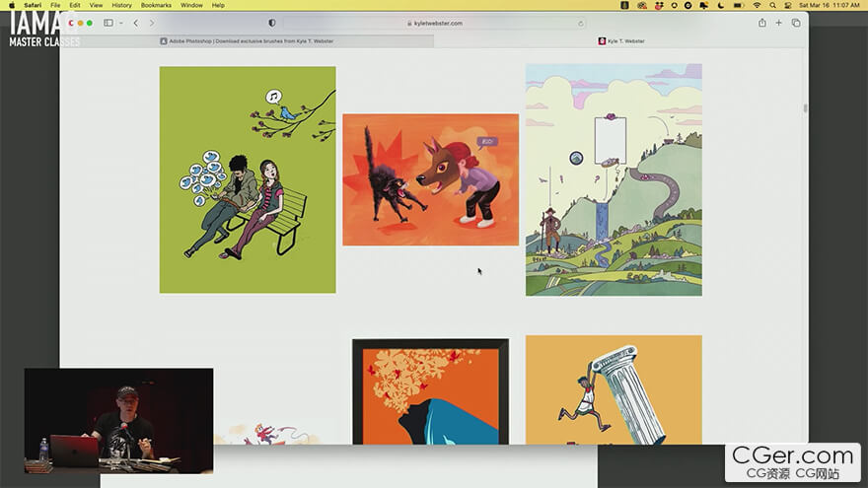This screenshot has height=488, width=868.
Task: Go forward to the next page
Action: (152, 24)
